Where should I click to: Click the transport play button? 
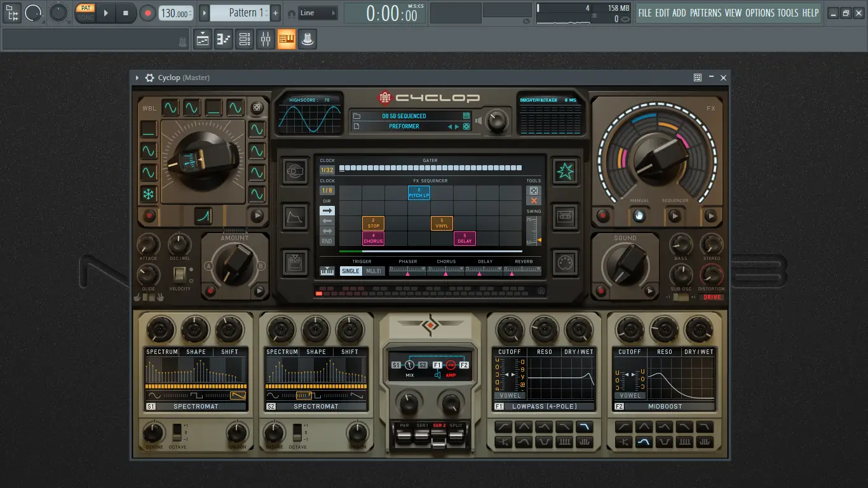click(106, 13)
